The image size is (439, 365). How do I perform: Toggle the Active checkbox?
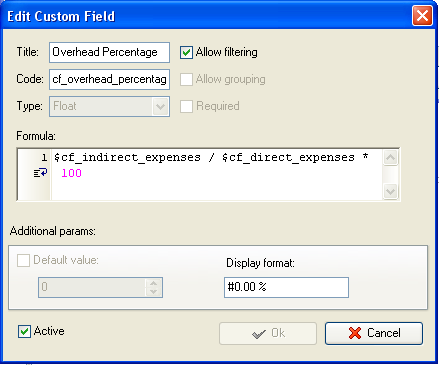click(x=24, y=332)
